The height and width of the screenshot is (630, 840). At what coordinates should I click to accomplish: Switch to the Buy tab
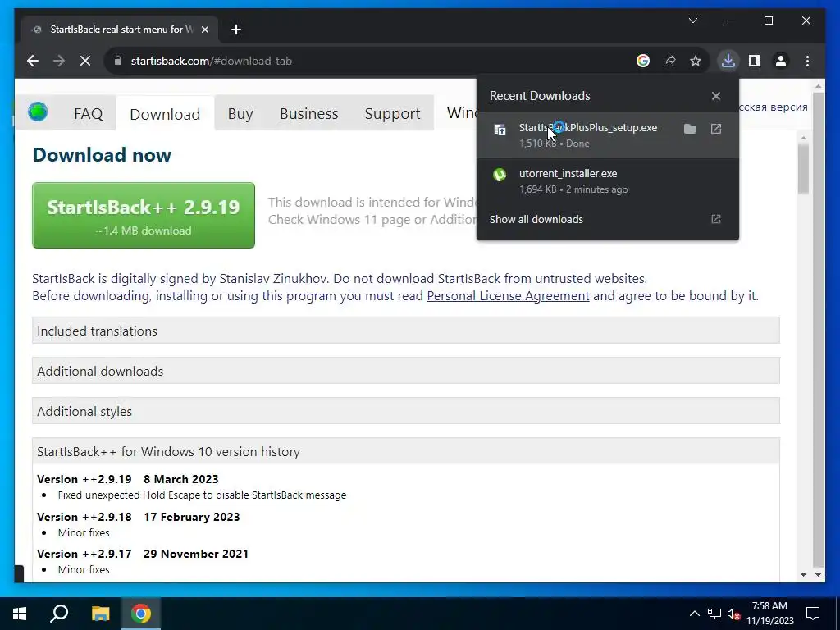click(240, 113)
